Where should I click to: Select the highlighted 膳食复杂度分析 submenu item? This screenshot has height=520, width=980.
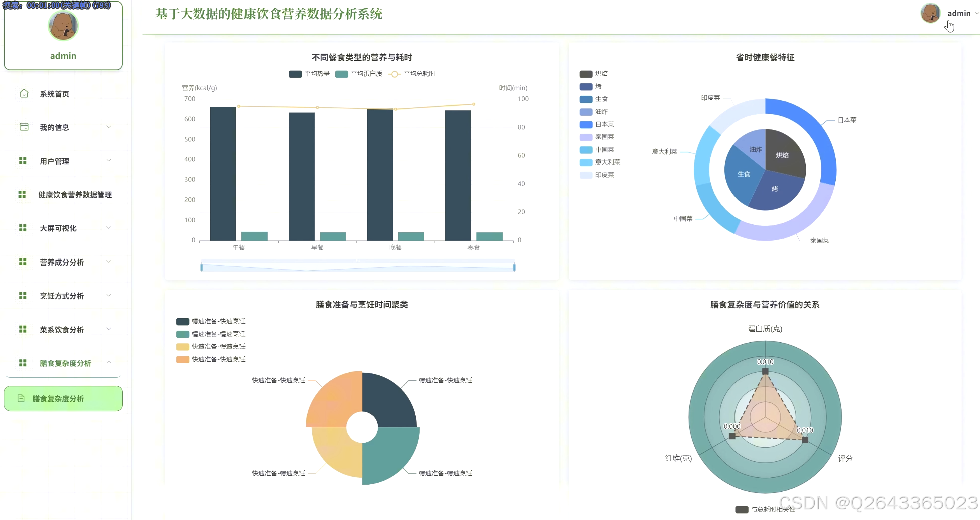coord(63,398)
